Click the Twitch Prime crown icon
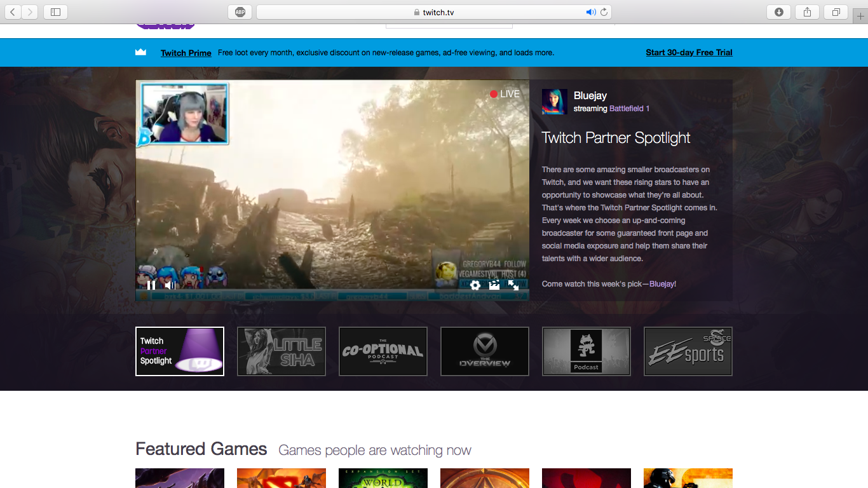Screen dimensions: 868x488 pyautogui.click(x=141, y=52)
